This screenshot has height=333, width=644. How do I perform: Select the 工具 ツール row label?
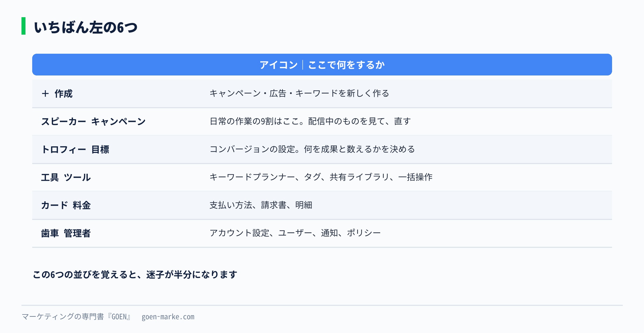point(66,178)
